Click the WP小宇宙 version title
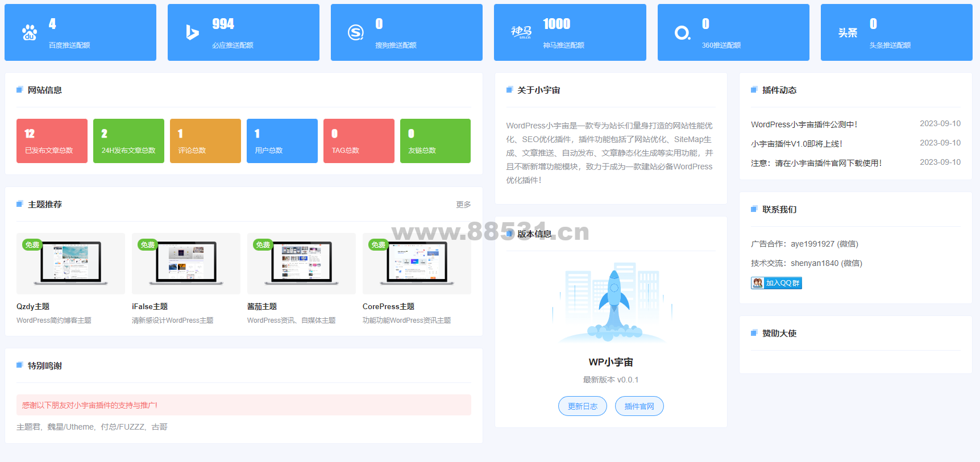The width and height of the screenshot is (980, 462). click(x=611, y=362)
